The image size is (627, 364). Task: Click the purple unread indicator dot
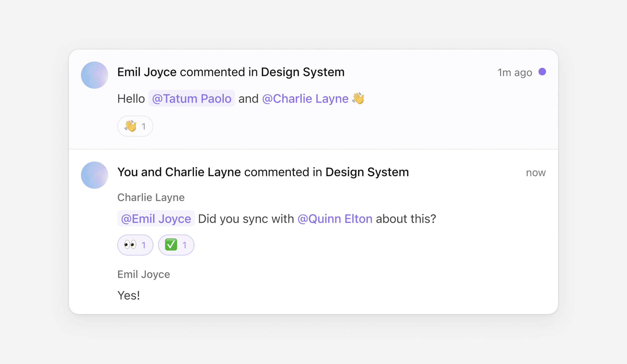click(x=542, y=72)
